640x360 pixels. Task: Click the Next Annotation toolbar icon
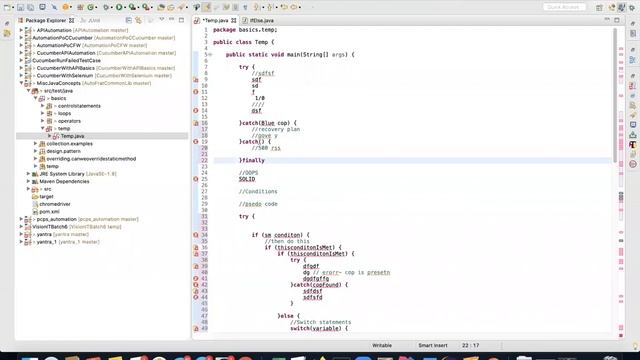256,7
